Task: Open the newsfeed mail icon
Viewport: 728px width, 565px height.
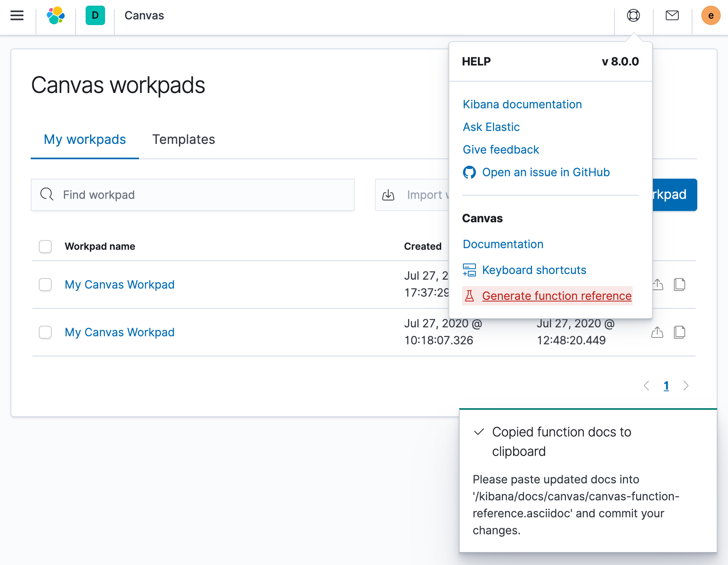Action: 672,15
